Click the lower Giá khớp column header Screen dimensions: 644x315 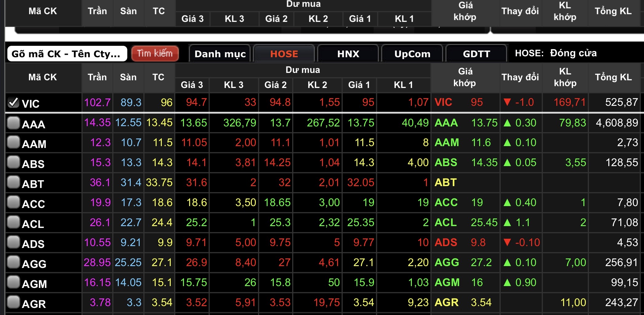tap(465, 77)
